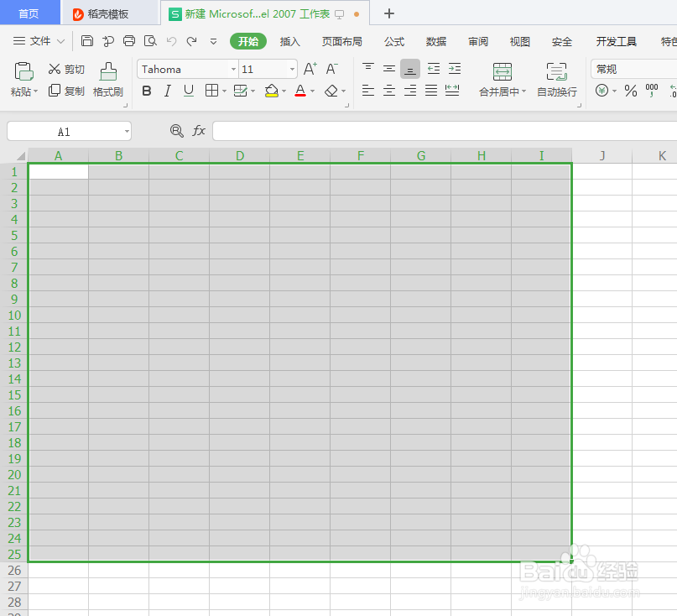The image size is (677, 616).
Task: Switch to the 公式 ribbon tab
Action: tap(394, 41)
